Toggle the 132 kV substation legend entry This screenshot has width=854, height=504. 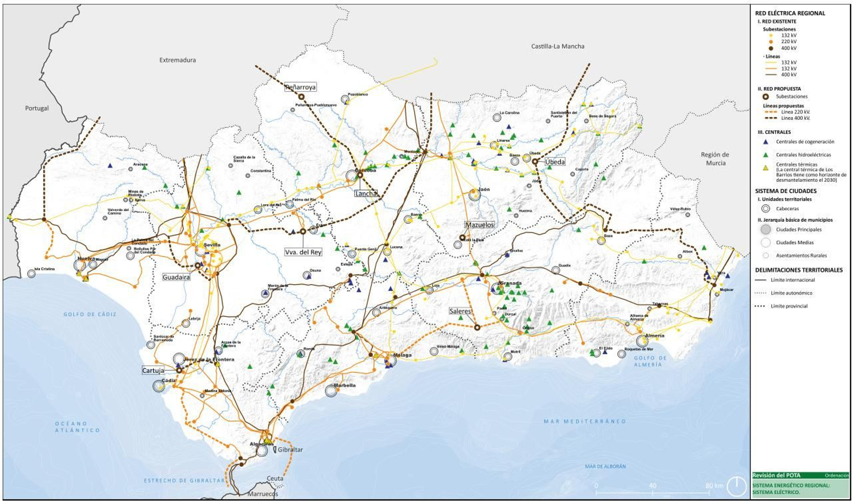coord(770,35)
